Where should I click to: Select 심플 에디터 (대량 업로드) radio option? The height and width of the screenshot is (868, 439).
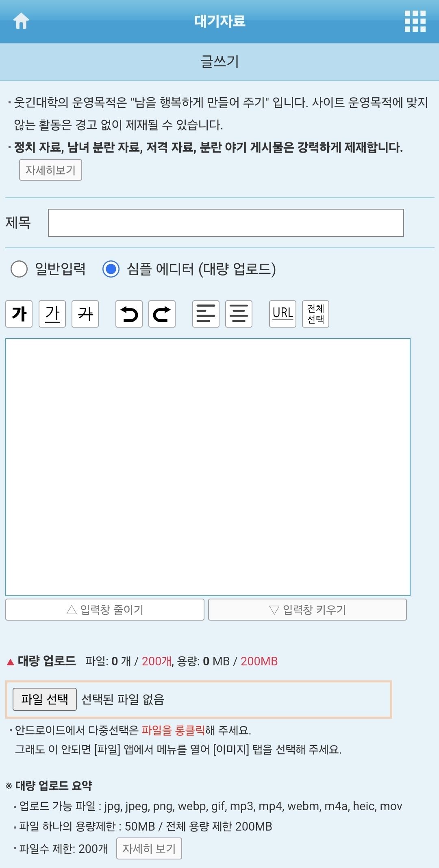(111, 269)
